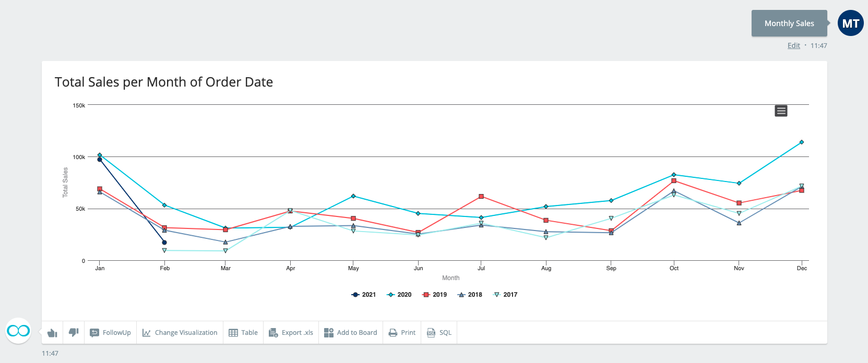Export the chart as .xls
The height and width of the screenshot is (363, 868).
[x=291, y=333]
